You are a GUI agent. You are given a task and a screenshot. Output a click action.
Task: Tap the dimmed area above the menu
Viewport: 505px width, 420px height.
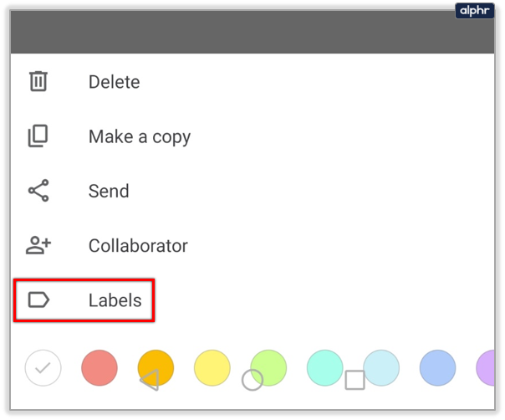click(x=251, y=33)
